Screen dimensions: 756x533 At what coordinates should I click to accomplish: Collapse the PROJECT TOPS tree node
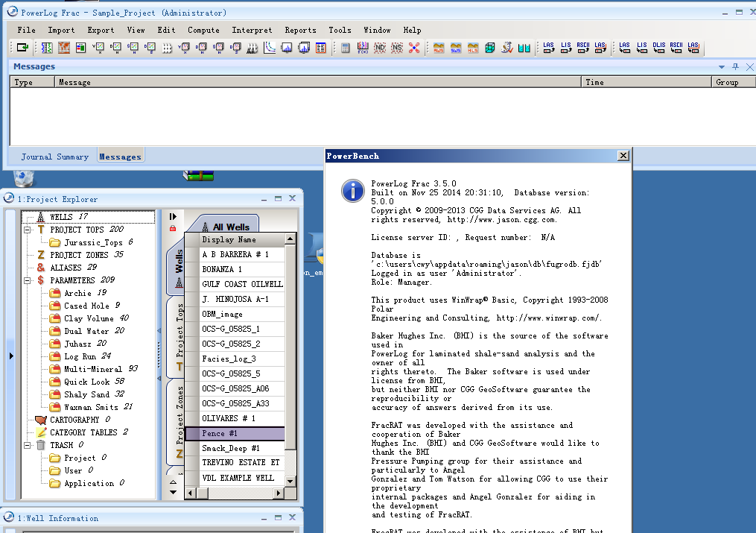pos(28,230)
